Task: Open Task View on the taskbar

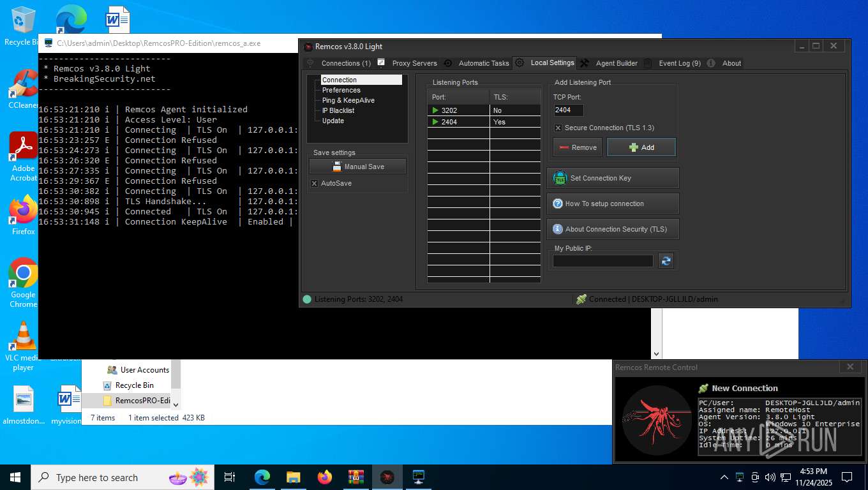Action: pos(230,477)
